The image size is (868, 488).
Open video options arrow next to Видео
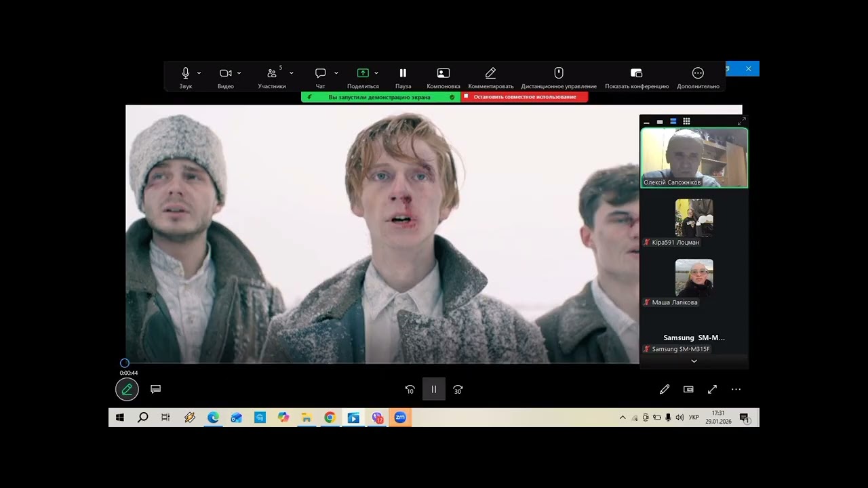coord(239,73)
